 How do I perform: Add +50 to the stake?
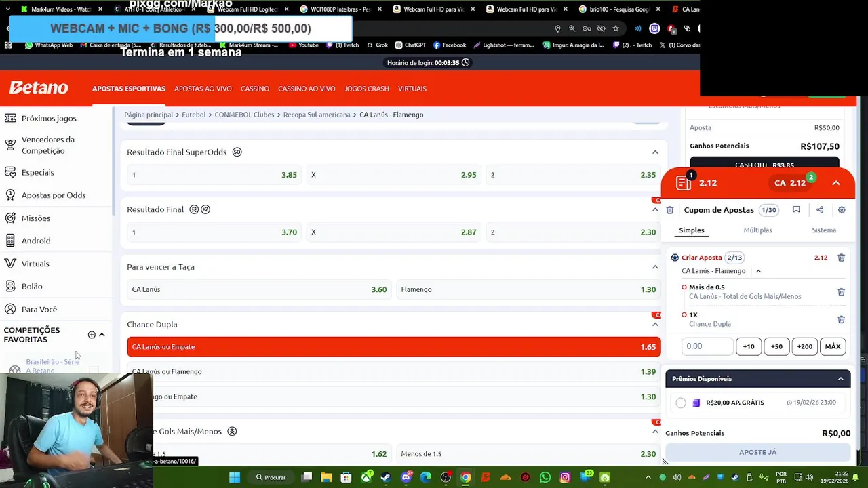tap(776, 346)
